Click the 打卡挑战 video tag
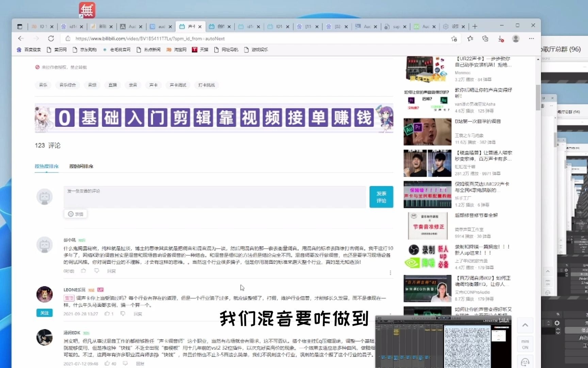 click(x=207, y=85)
